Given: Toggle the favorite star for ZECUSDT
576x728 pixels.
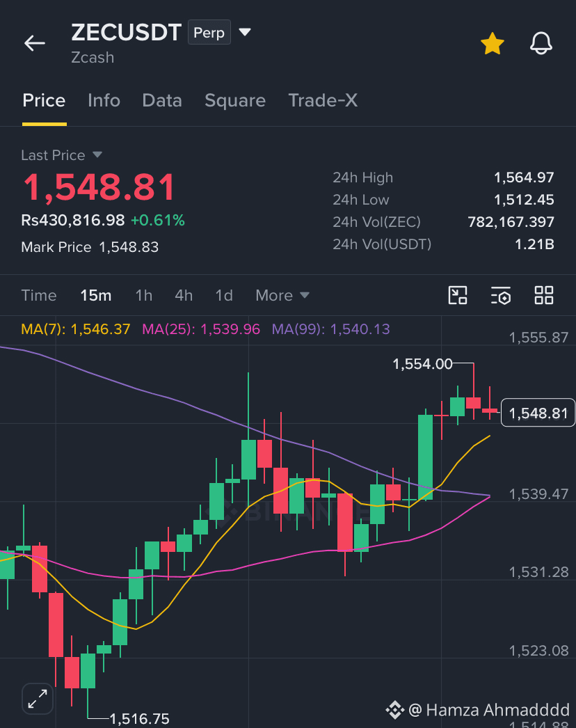Looking at the screenshot, I should pos(492,44).
